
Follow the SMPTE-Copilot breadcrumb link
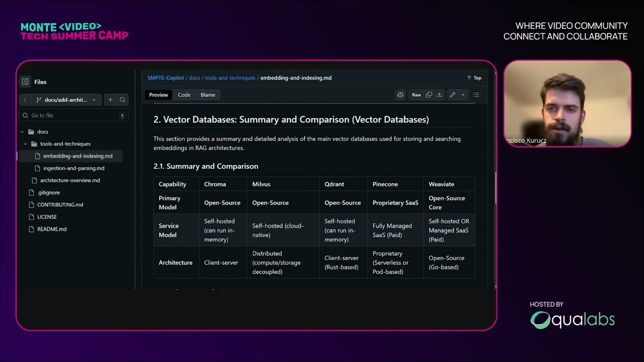[x=166, y=78]
